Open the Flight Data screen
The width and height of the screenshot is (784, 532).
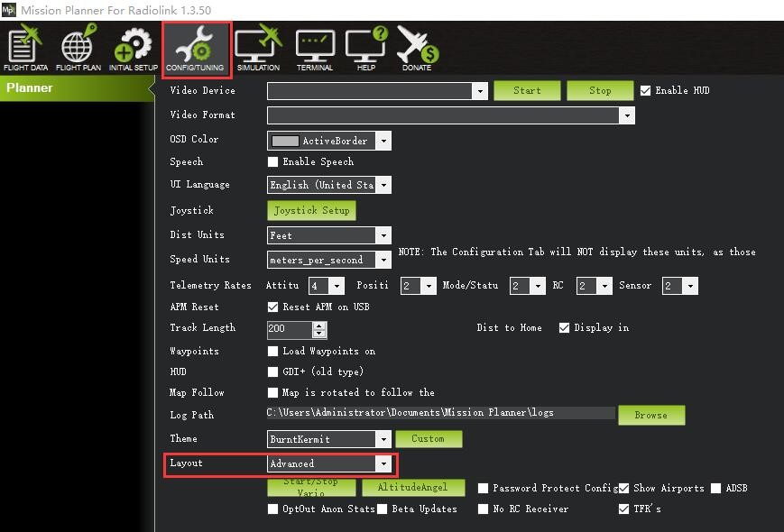coord(26,49)
